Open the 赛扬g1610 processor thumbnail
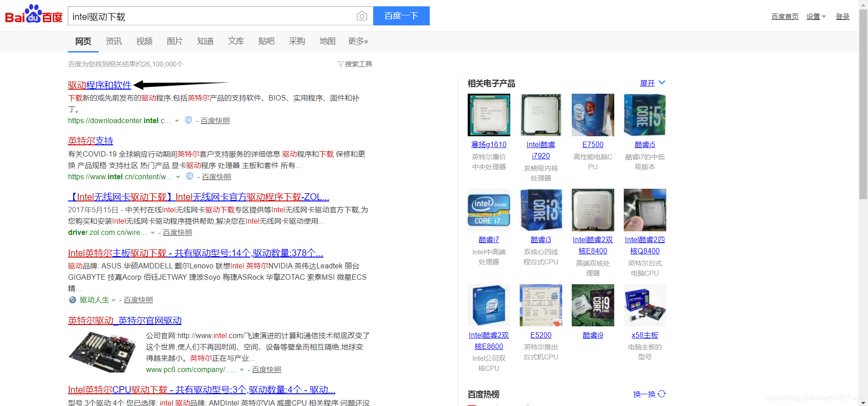868x406 pixels. pyautogui.click(x=489, y=115)
